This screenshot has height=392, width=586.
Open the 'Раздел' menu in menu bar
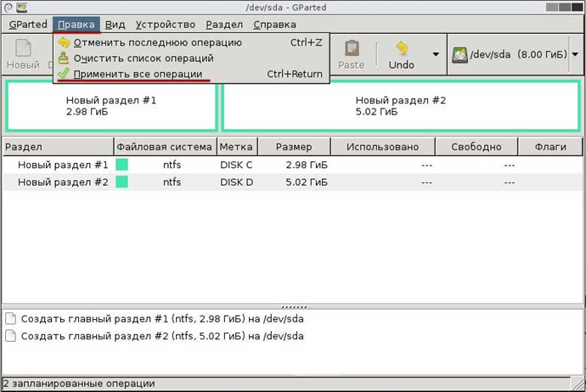point(224,24)
